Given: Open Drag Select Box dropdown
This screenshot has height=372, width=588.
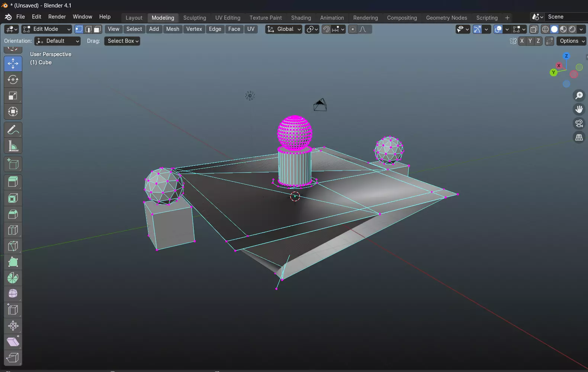Looking at the screenshot, I should (122, 41).
